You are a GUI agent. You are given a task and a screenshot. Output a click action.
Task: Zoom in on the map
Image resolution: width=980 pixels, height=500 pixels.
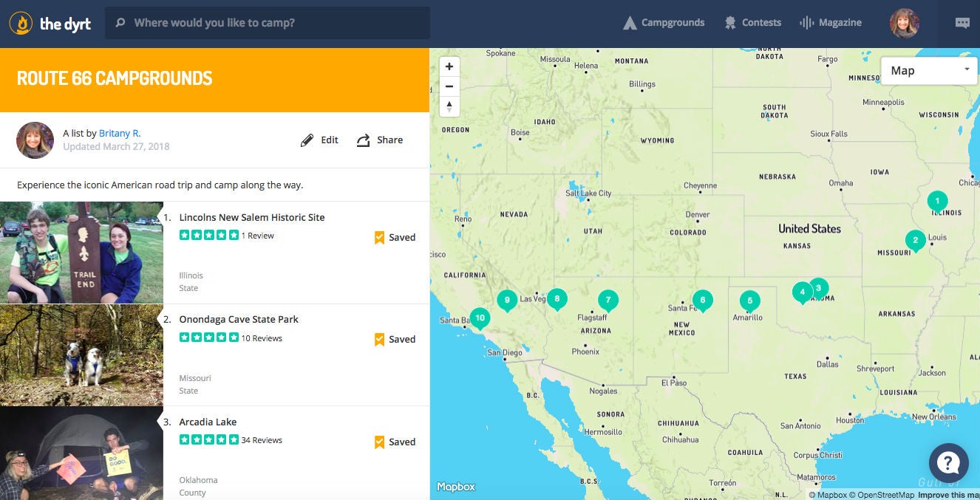pyautogui.click(x=449, y=66)
